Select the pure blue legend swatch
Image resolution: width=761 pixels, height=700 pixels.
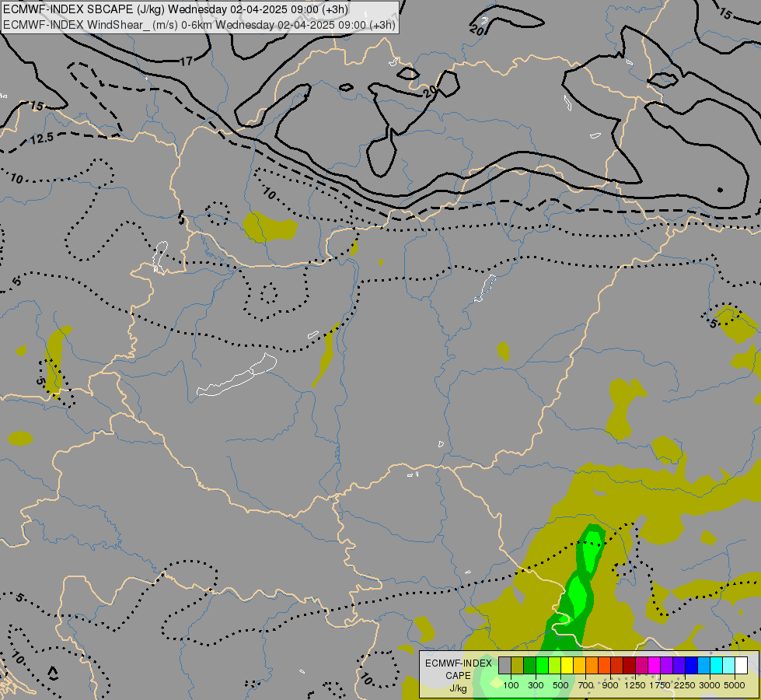(x=691, y=665)
